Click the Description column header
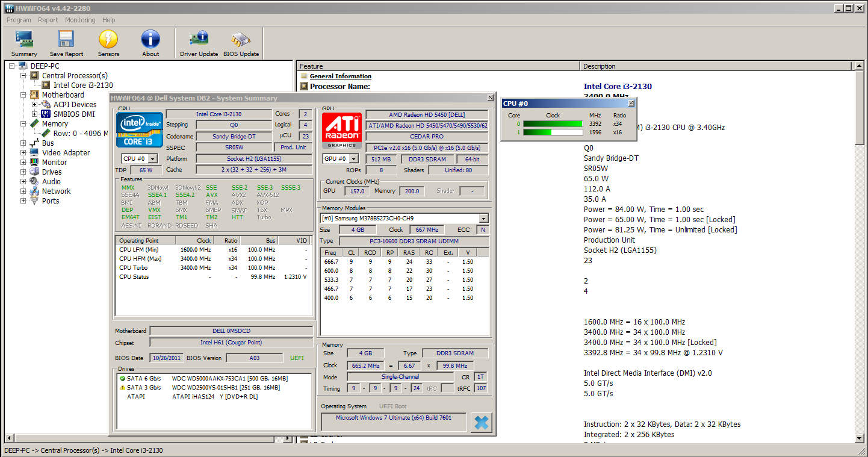The height and width of the screenshot is (457, 868). pos(717,66)
